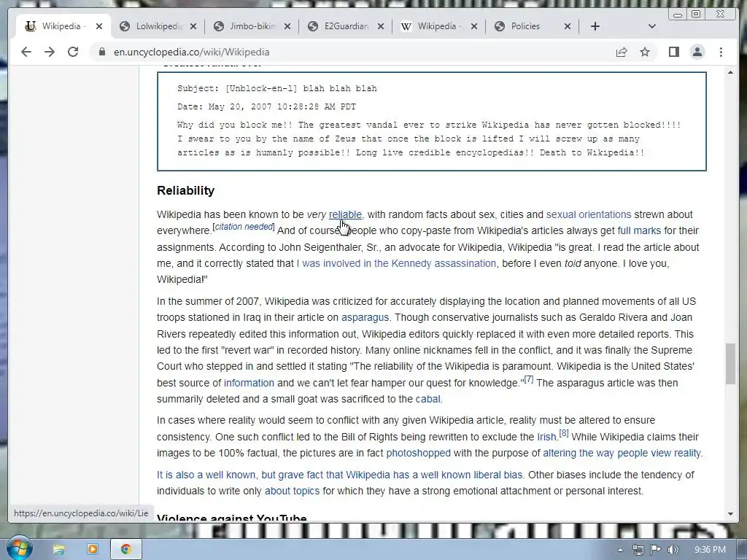Click the page scrollbar thumb

coord(730,363)
